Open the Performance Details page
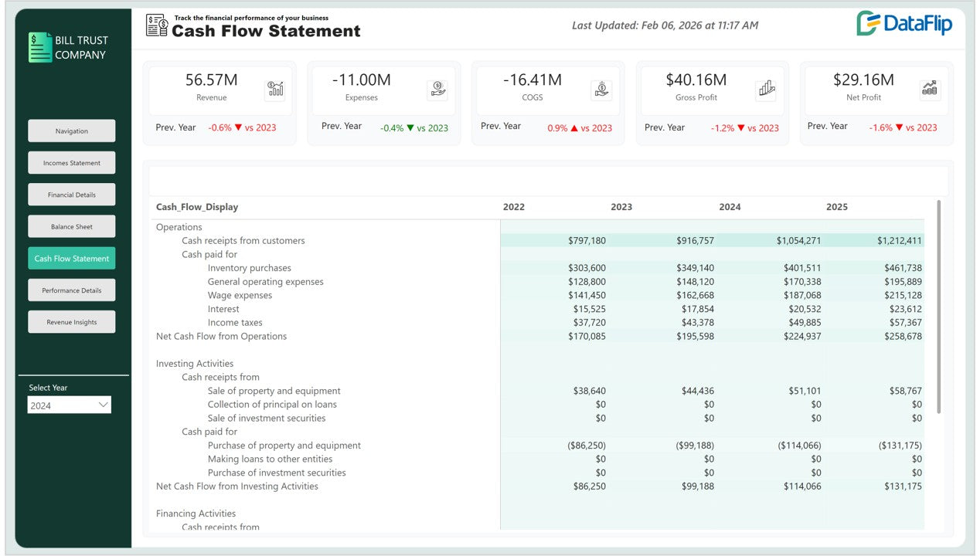 point(72,290)
